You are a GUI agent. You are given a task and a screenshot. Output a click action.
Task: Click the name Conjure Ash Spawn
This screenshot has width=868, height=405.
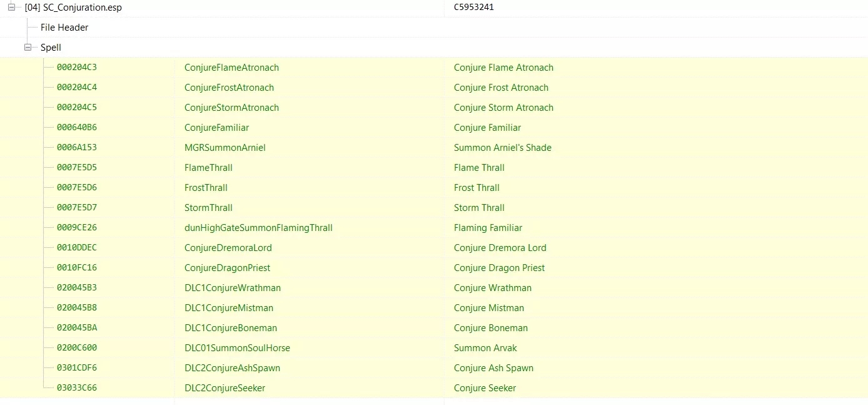pos(493,368)
